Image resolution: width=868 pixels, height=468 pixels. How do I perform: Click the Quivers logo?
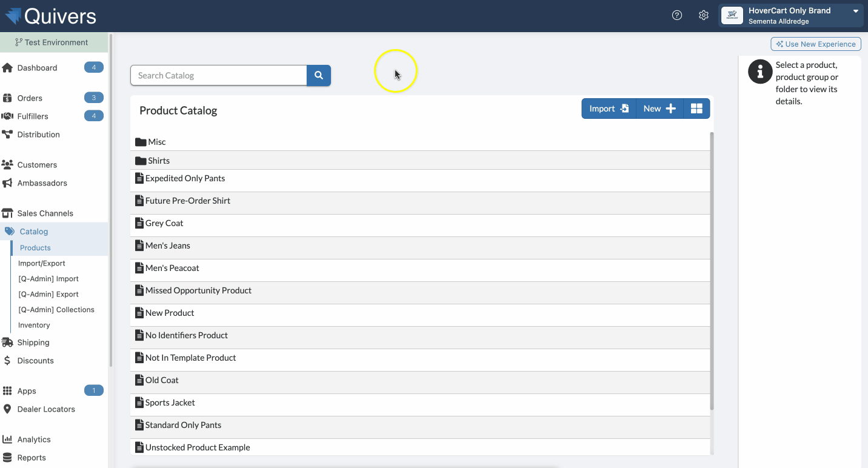[x=51, y=16]
